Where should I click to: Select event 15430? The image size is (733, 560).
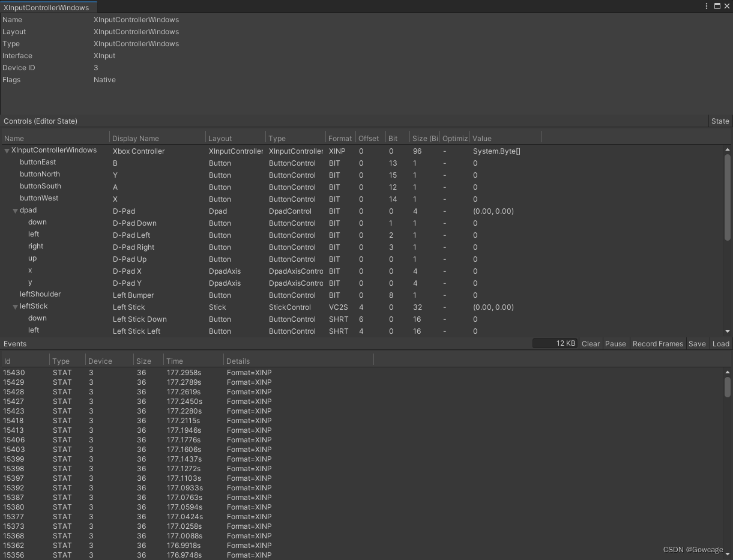point(363,373)
